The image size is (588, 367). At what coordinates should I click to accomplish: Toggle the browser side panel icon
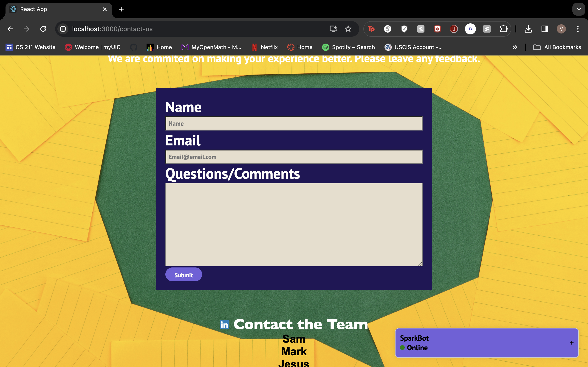pyautogui.click(x=545, y=29)
